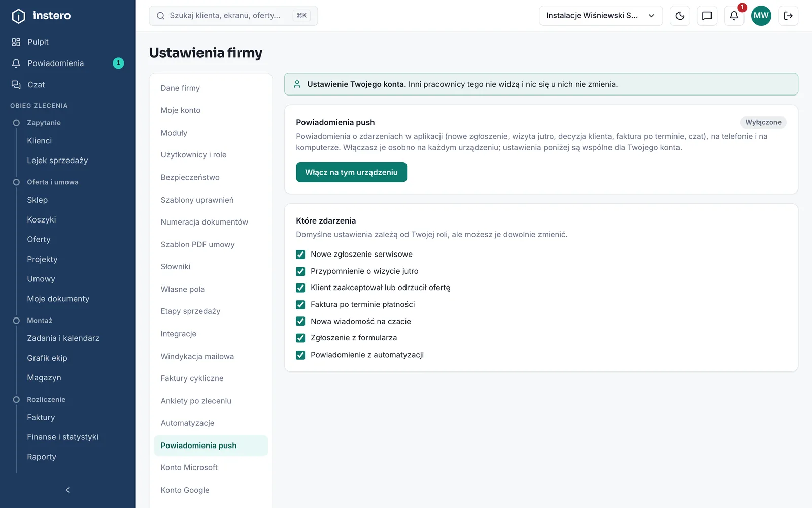Click the instero logo icon

coord(18,16)
